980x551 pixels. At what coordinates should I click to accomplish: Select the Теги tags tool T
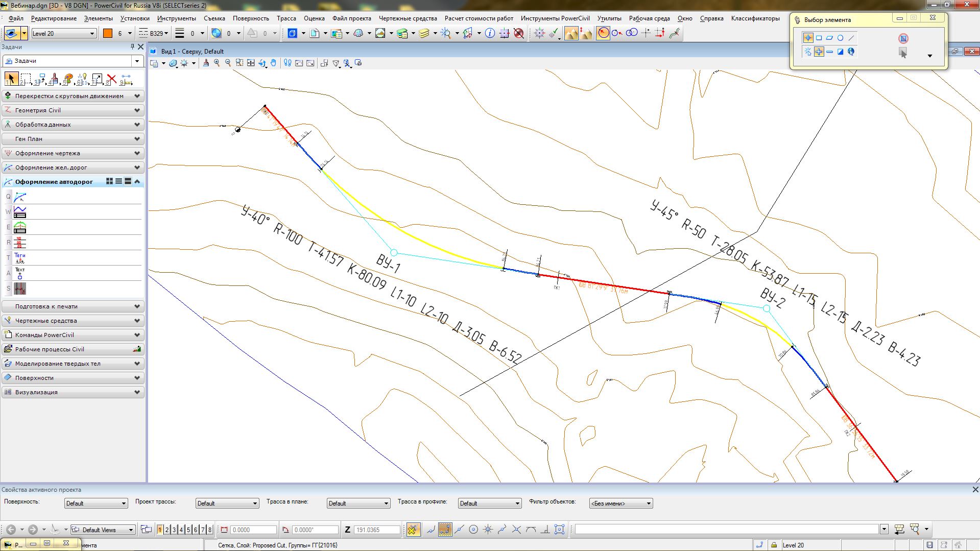click(20, 258)
